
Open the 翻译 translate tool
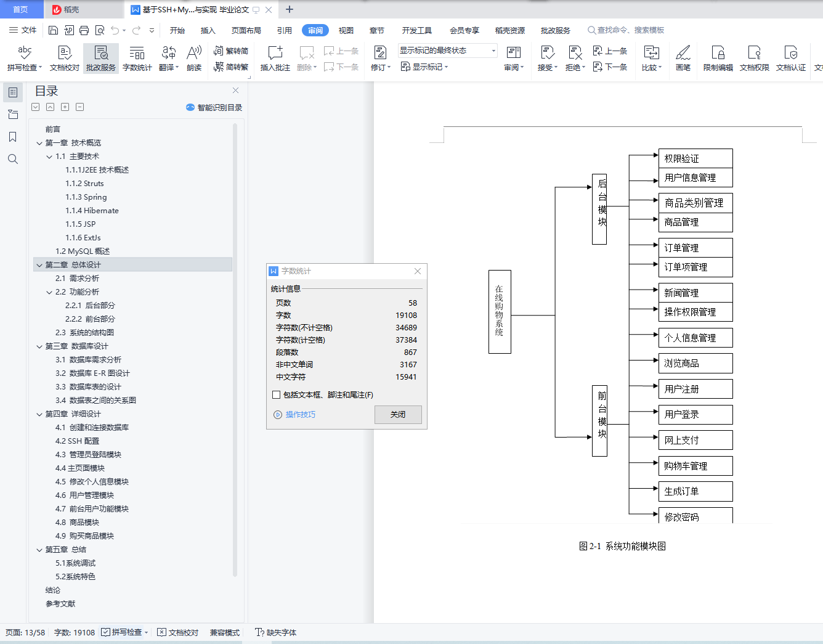pyautogui.click(x=169, y=59)
